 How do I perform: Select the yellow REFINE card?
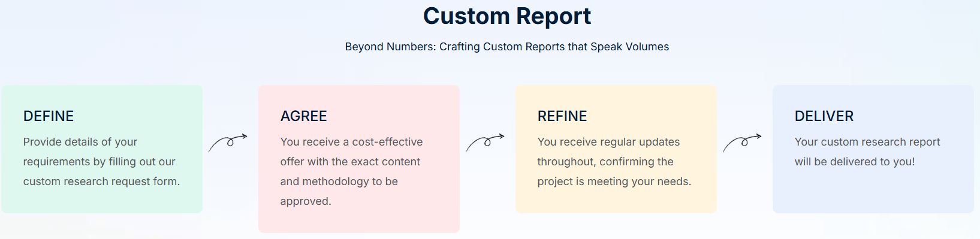pos(616,149)
